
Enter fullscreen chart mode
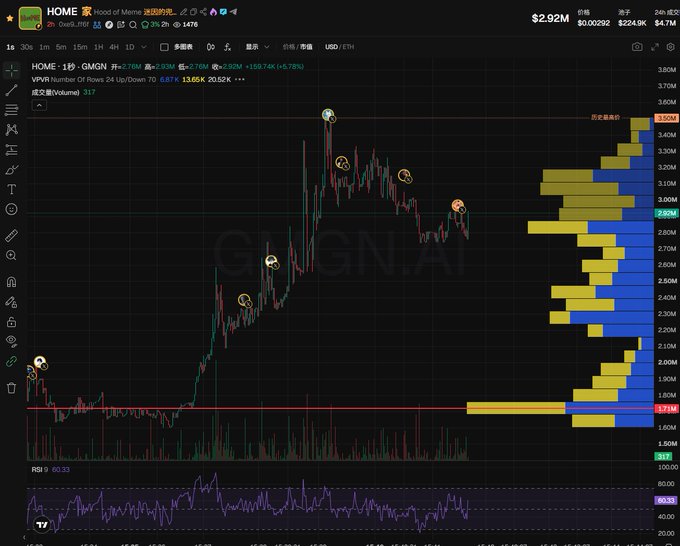coord(655,47)
